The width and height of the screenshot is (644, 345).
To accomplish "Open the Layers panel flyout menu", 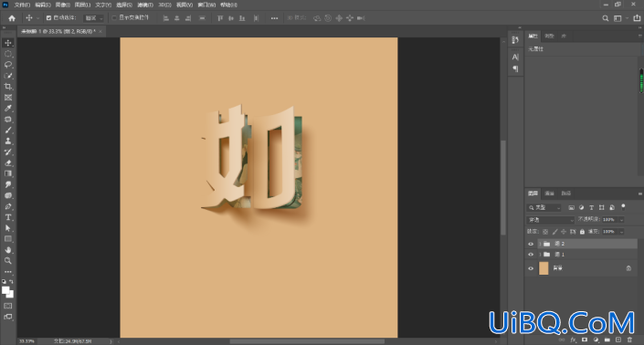I will click(x=640, y=193).
